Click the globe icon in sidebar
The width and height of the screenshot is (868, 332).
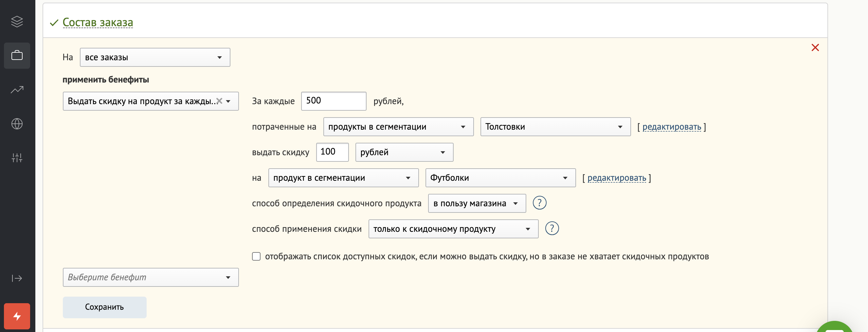click(17, 124)
